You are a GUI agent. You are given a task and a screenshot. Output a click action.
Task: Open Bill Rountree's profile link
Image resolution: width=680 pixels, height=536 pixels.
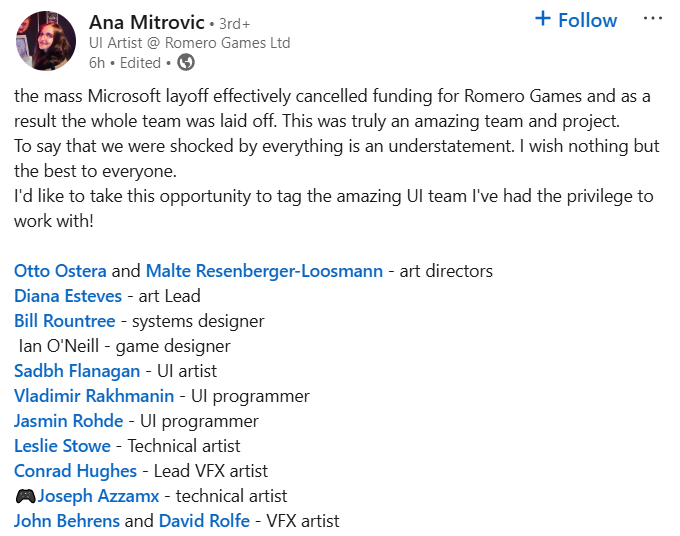(65, 321)
